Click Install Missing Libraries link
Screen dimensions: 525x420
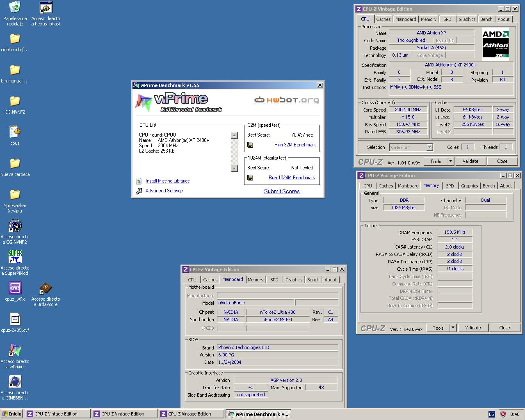coord(167,181)
